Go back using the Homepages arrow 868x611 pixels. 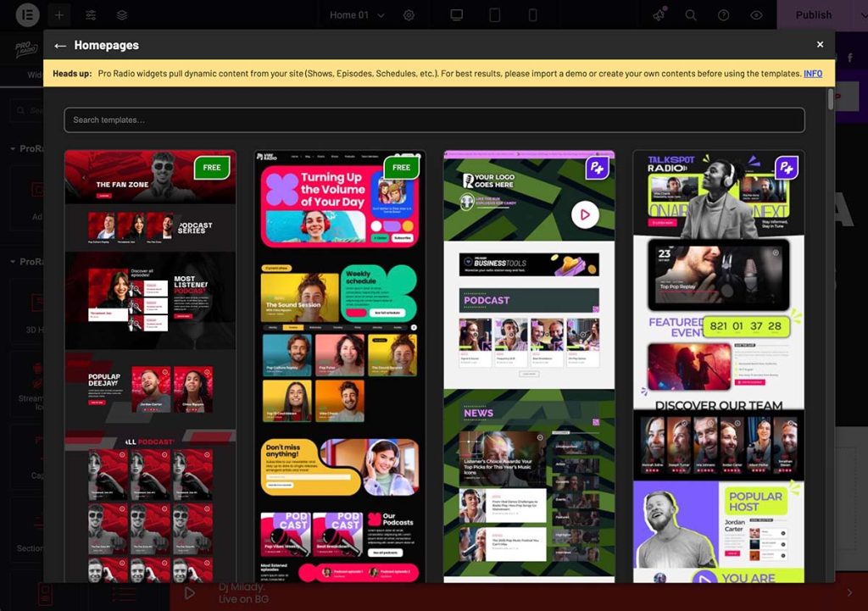click(60, 46)
